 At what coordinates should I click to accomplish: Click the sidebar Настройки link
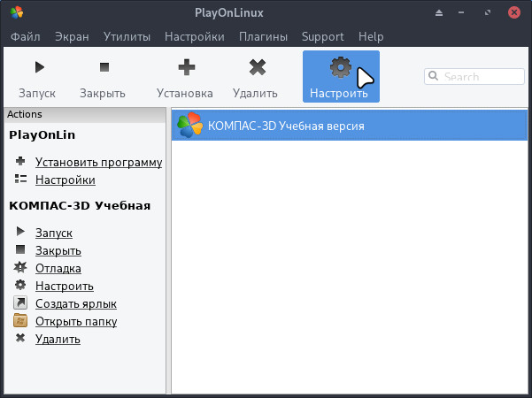point(66,180)
